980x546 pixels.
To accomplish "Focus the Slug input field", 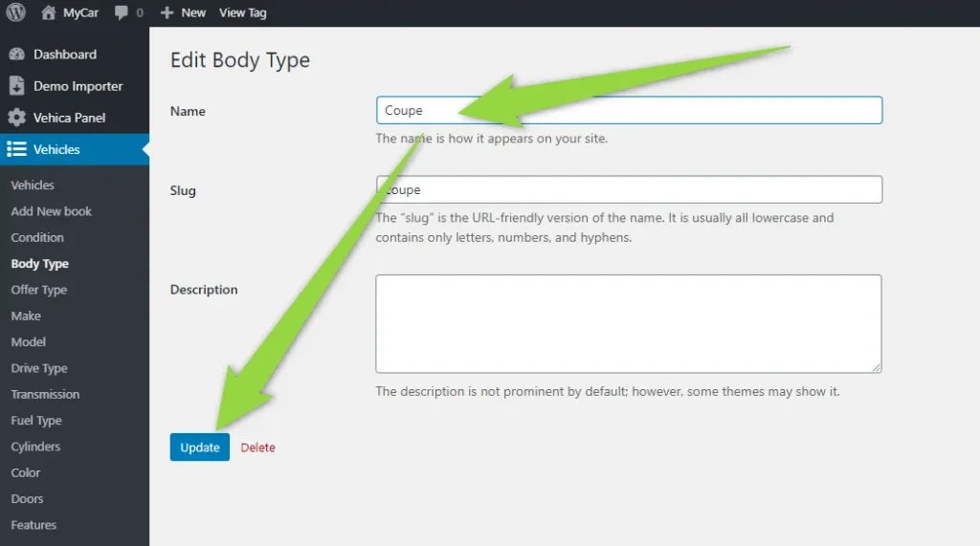I will pyautogui.click(x=629, y=189).
